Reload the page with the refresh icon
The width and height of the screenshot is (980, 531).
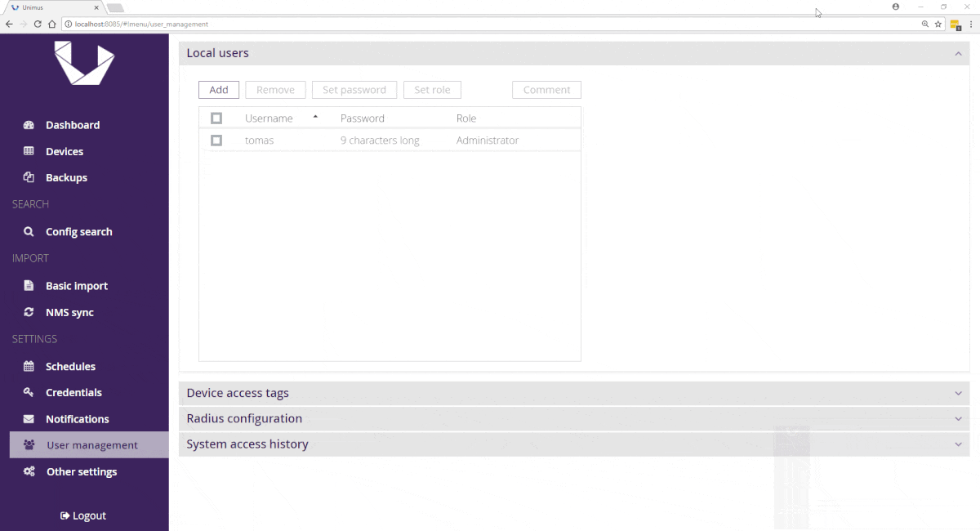click(x=38, y=25)
